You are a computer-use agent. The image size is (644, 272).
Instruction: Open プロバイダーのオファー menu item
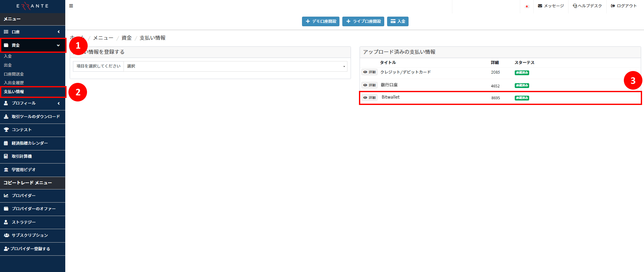[x=33, y=209]
